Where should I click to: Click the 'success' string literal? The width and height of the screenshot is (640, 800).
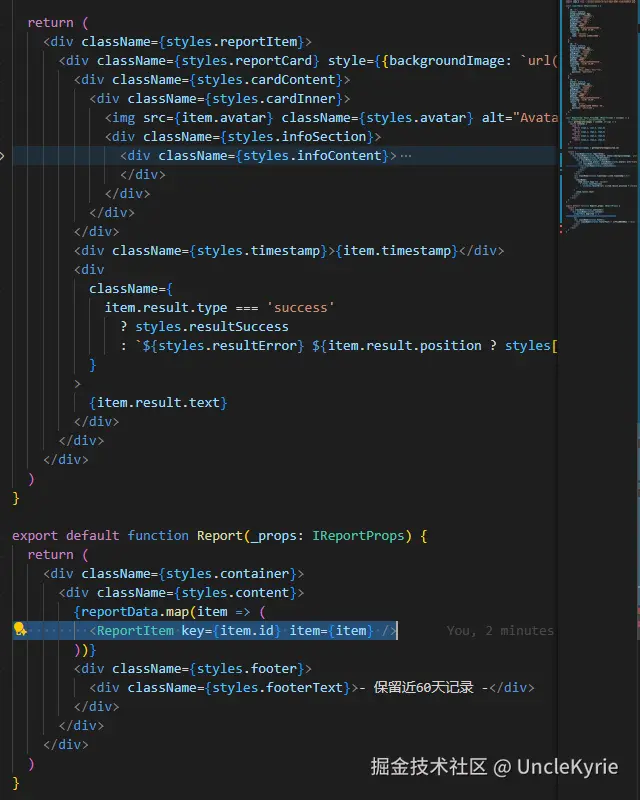(300, 308)
